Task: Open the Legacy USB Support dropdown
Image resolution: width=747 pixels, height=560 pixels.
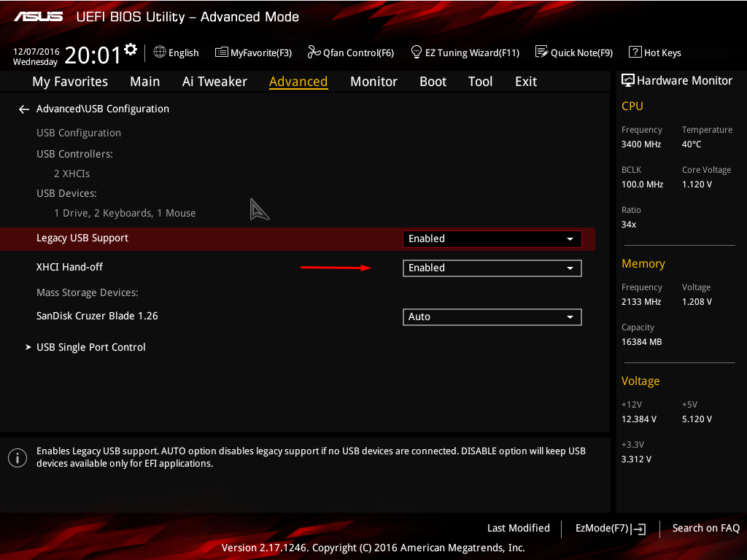Action: point(492,238)
